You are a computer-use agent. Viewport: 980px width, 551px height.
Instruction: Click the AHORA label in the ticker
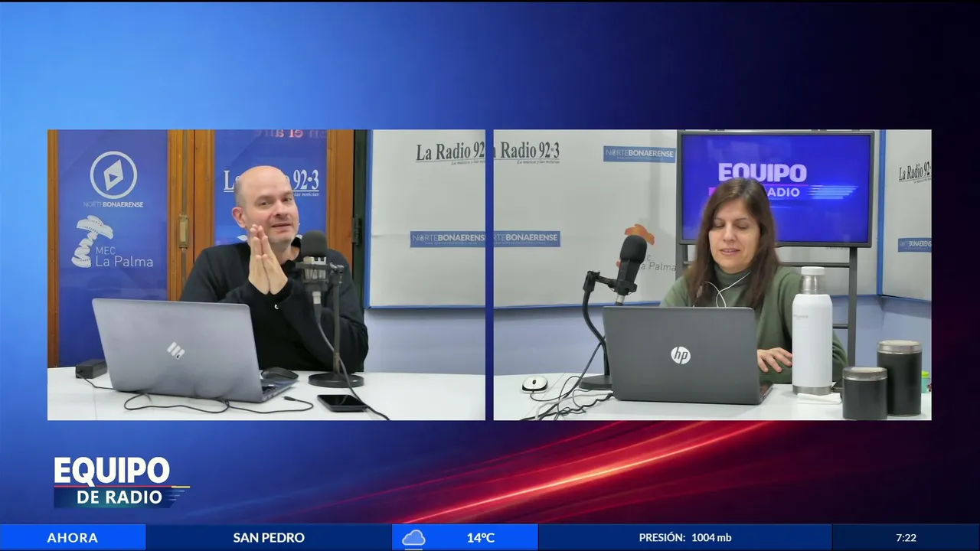click(73, 537)
